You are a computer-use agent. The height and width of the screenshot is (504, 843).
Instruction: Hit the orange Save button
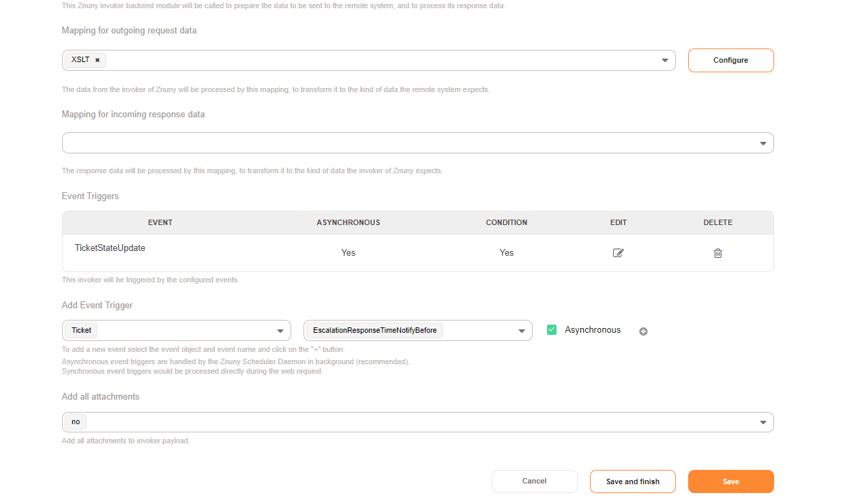click(730, 481)
